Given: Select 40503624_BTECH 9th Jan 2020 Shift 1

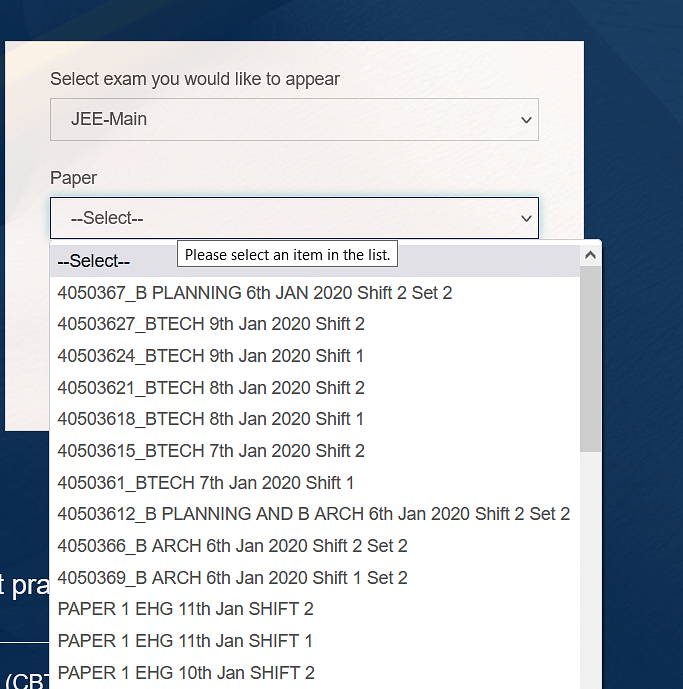Looking at the screenshot, I should point(315,356).
